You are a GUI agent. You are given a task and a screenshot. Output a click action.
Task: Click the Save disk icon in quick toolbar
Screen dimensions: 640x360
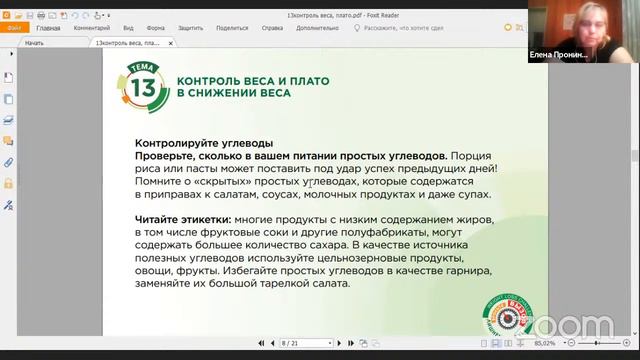coord(30,16)
